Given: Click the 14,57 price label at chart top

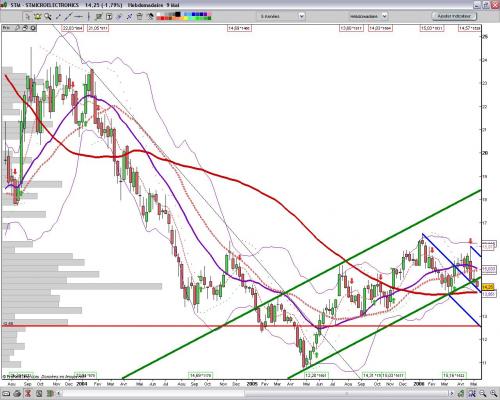Looking at the screenshot, I should tap(469, 28).
